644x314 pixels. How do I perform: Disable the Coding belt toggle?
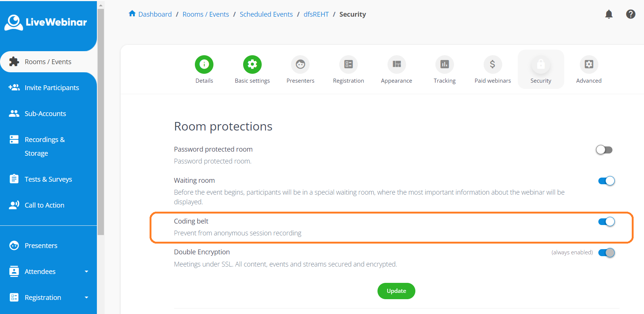coord(606,222)
